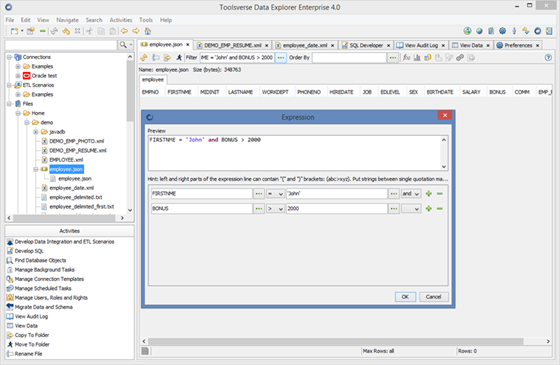Viewport: 560px width, 365px height.
Task: Click the running man execute icon
Action: [179, 58]
